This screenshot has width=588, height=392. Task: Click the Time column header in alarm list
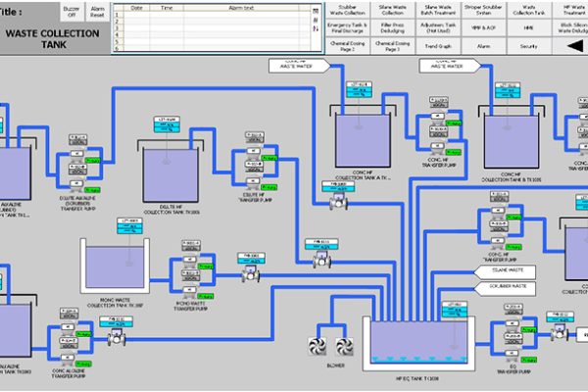pyautogui.click(x=167, y=8)
